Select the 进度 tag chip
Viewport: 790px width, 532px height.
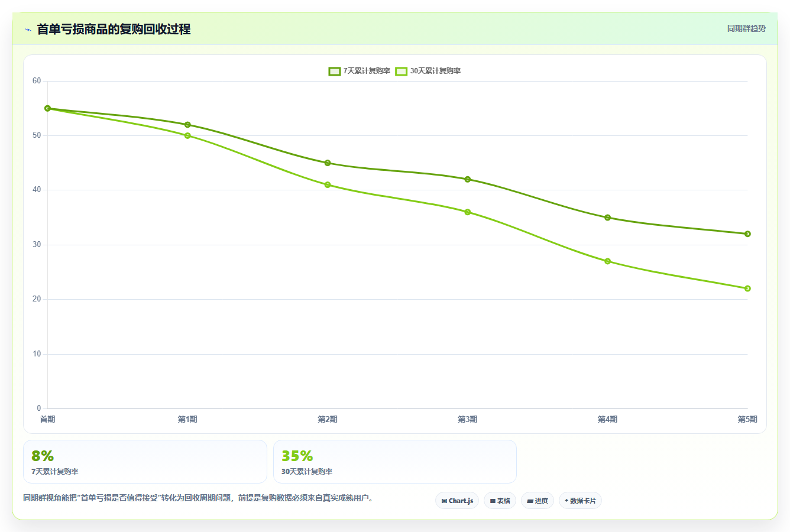coord(537,501)
